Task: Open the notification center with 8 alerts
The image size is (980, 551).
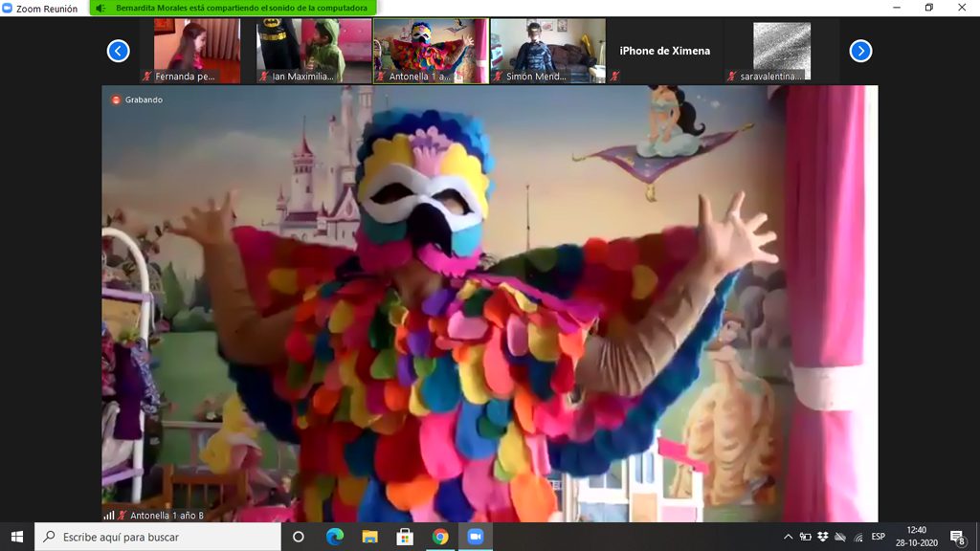Action: (956, 537)
